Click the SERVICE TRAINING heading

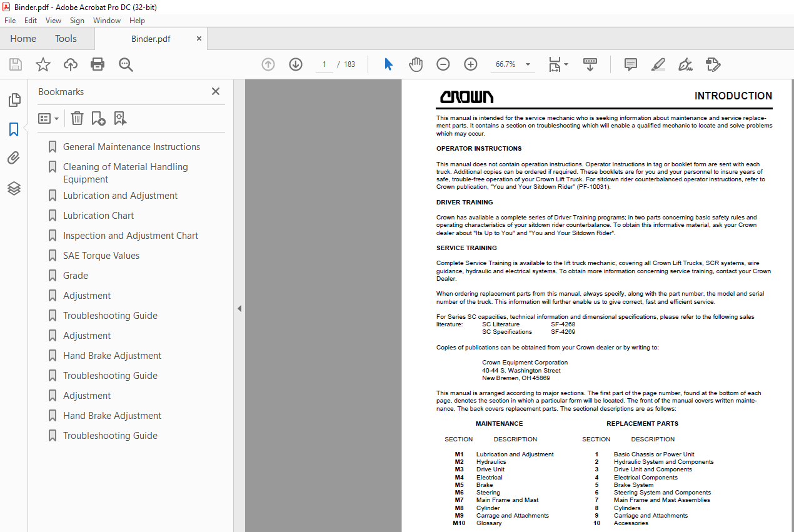tap(466, 248)
